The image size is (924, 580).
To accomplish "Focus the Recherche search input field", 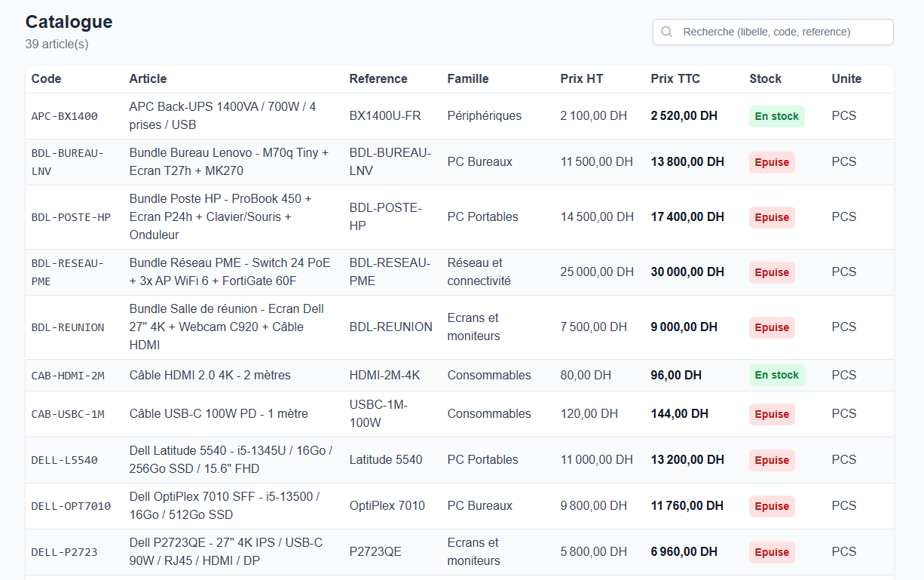I will tap(773, 32).
